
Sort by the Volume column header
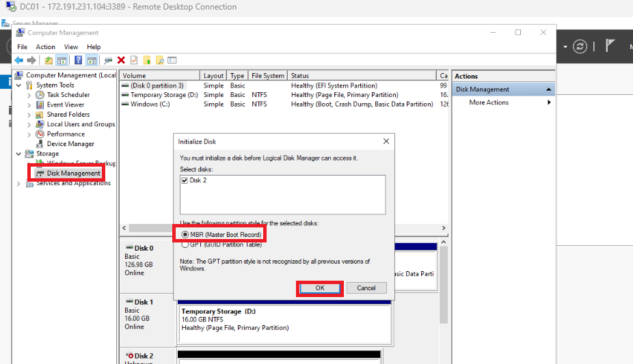tap(160, 75)
